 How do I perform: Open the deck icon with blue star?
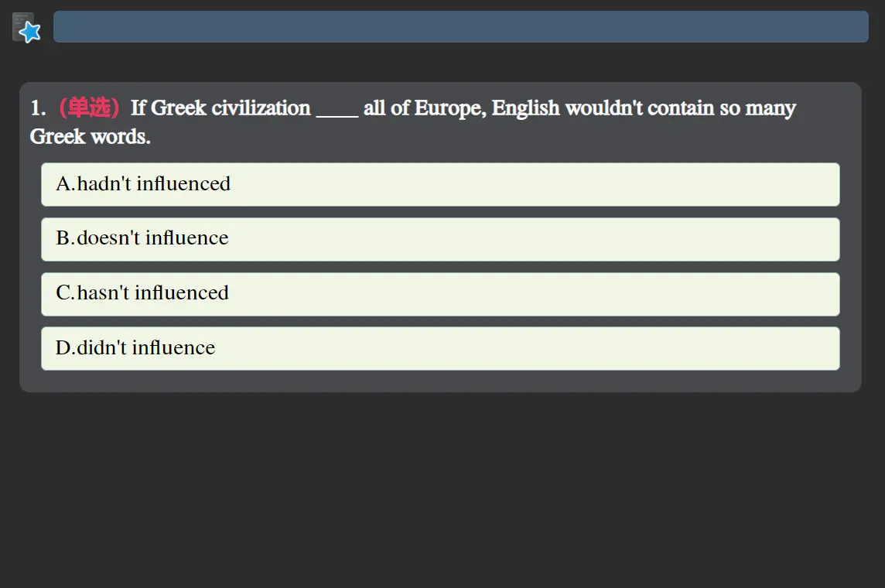26,28
